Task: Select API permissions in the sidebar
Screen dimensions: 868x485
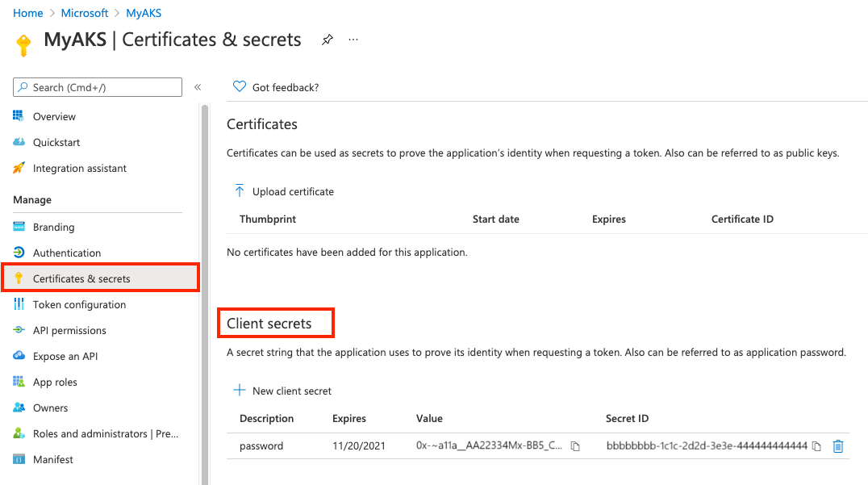Action: tap(69, 330)
